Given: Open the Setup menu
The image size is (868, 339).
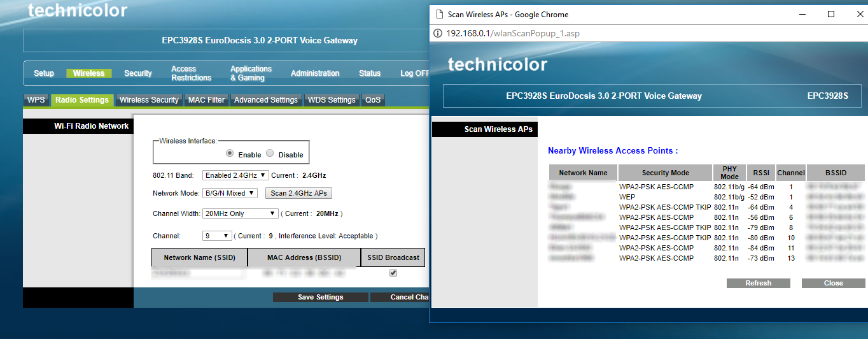Looking at the screenshot, I should 44,73.
